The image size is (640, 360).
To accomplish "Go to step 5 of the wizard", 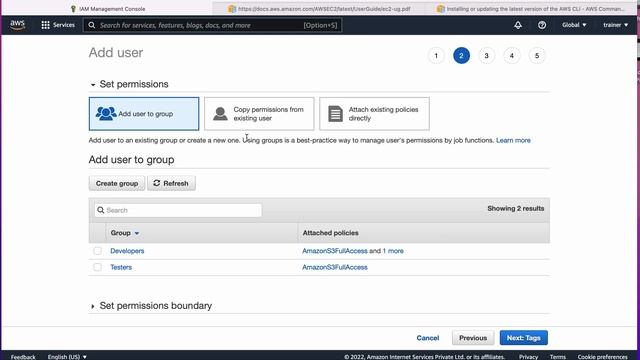I will point(537,56).
